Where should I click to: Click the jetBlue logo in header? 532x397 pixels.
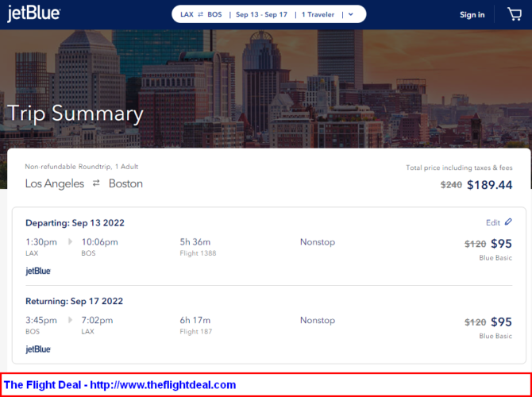point(33,13)
